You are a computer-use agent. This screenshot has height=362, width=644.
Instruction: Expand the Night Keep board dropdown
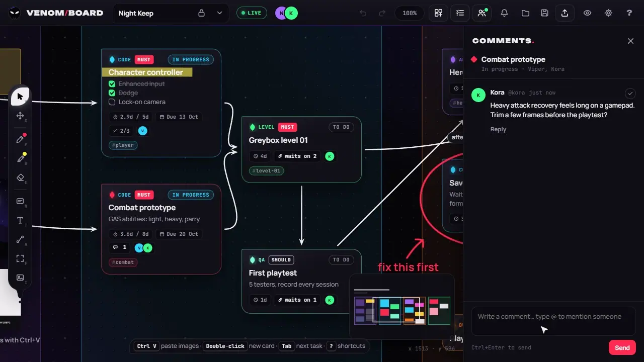[219, 13]
